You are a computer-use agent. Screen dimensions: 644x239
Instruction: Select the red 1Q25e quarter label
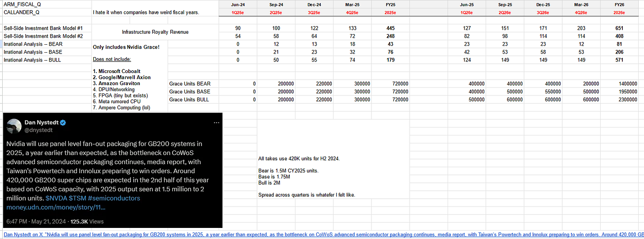(x=238, y=12)
